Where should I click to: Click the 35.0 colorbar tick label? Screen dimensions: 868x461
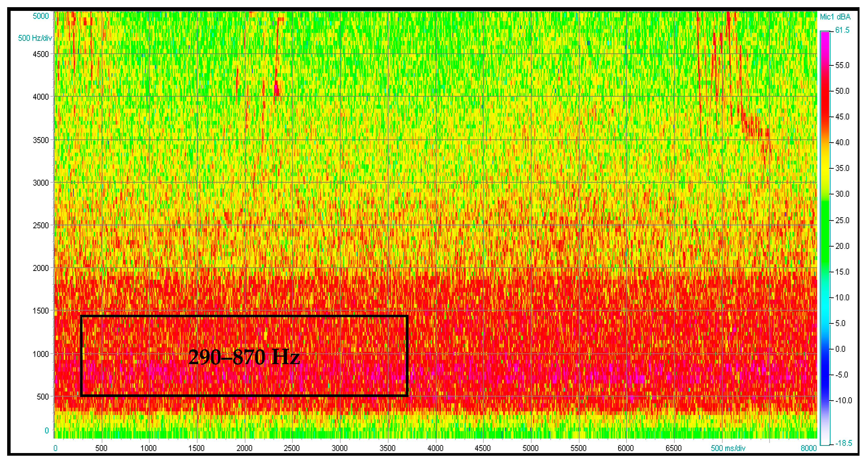(842, 168)
